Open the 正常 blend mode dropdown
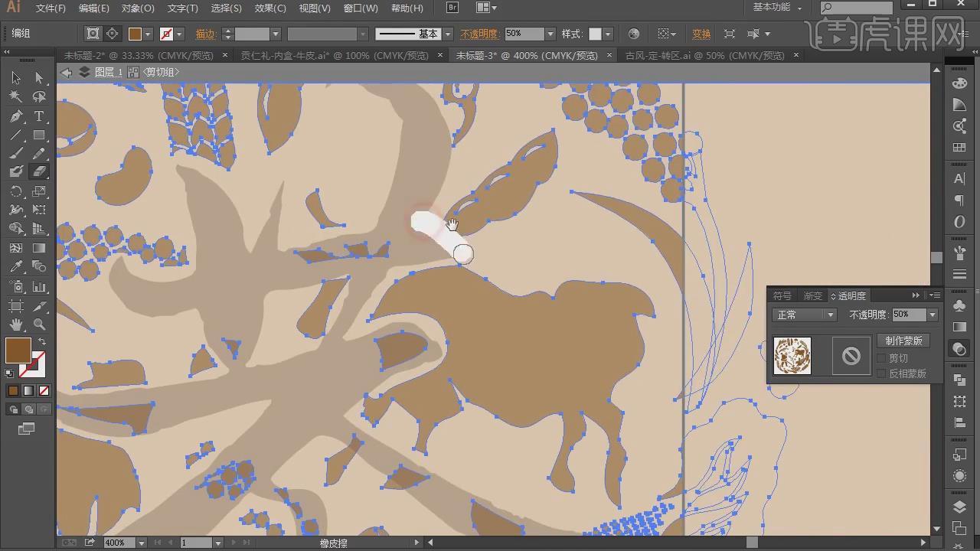980x551 pixels. click(805, 315)
